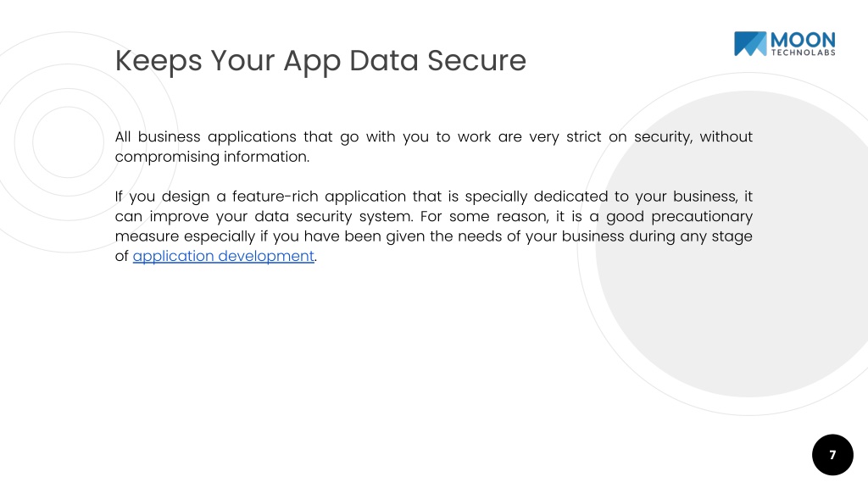Click the MOON wordmark text in logo
The image size is (868, 488).
[x=803, y=40]
